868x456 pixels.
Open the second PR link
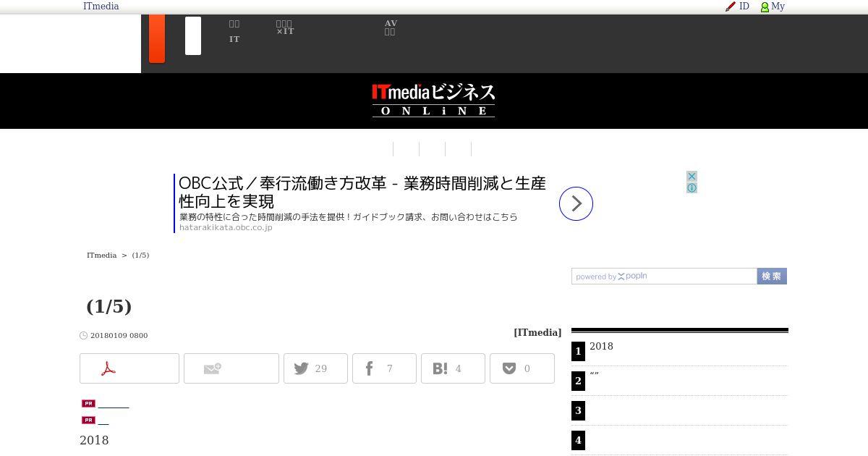pos(103,421)
